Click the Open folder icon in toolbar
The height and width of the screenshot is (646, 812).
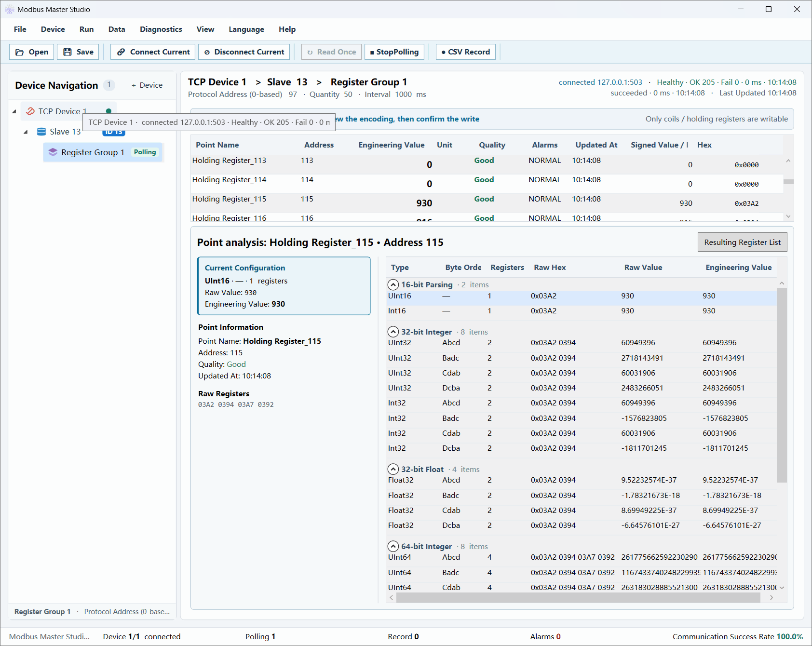[20, 52]
